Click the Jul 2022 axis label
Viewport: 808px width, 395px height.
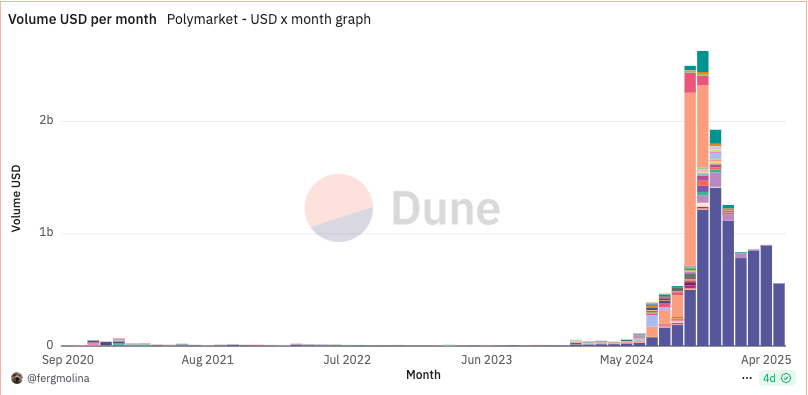pos(347,359)
